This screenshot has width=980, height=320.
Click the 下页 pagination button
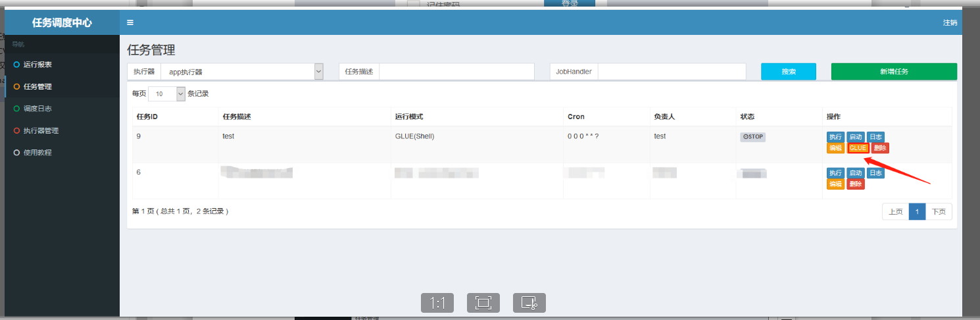click(939, 211)
